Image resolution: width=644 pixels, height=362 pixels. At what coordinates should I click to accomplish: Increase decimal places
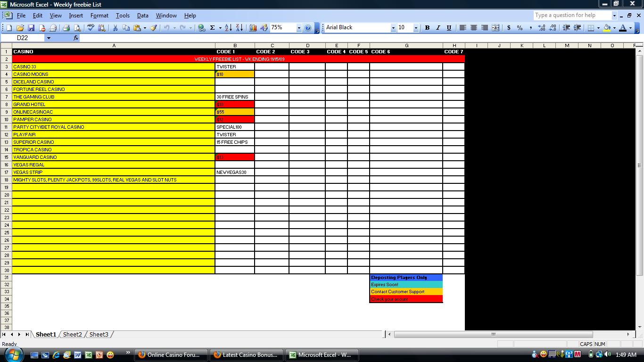(542, 28)
